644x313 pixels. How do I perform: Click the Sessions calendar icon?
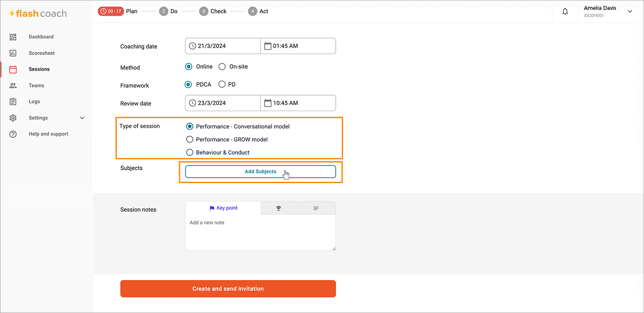(x=13, y=69)
